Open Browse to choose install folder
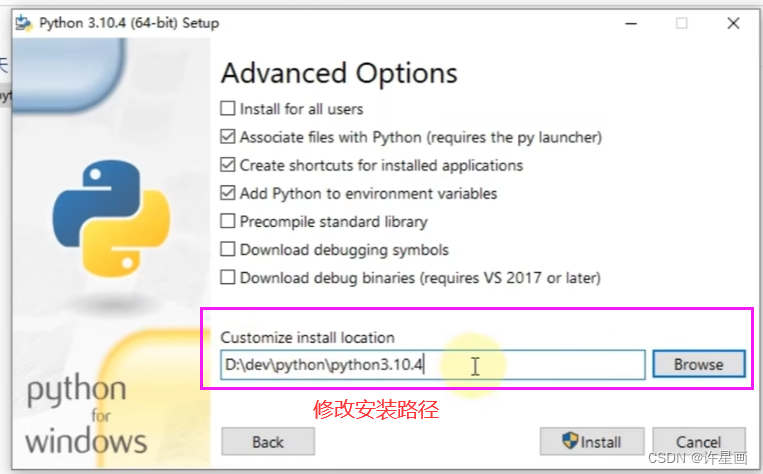This screenshot has width=763, height=474. 698,364
